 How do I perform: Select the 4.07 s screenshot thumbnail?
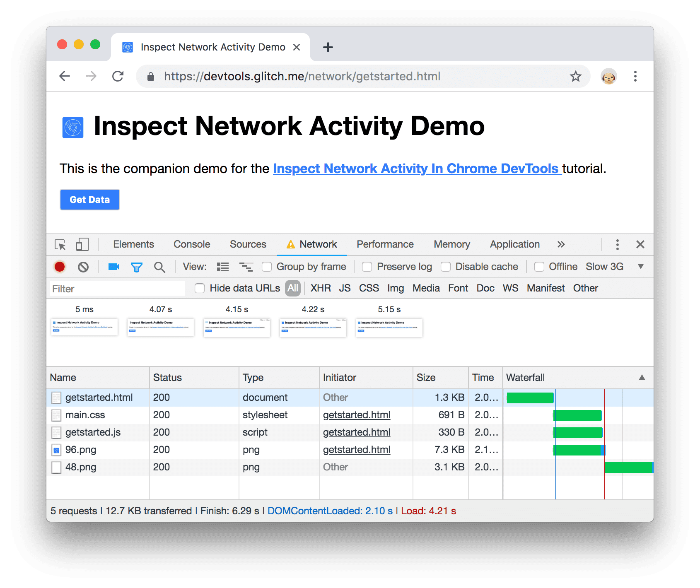pyautogui.click(x=161, y=327)
